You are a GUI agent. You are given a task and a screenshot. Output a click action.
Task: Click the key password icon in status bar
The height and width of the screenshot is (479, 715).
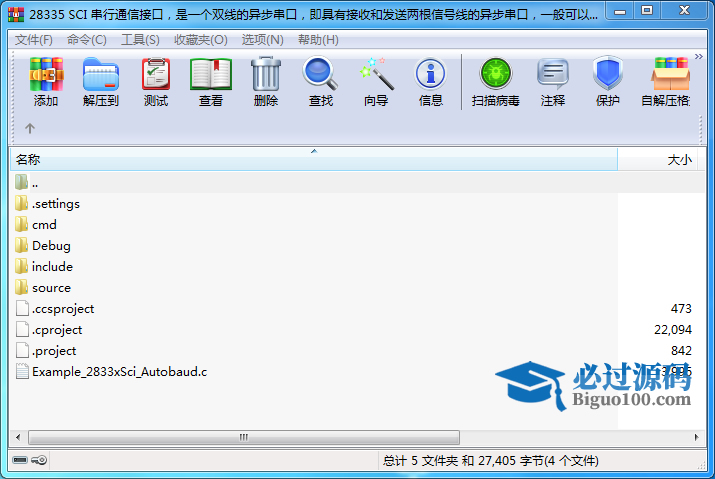39,460
